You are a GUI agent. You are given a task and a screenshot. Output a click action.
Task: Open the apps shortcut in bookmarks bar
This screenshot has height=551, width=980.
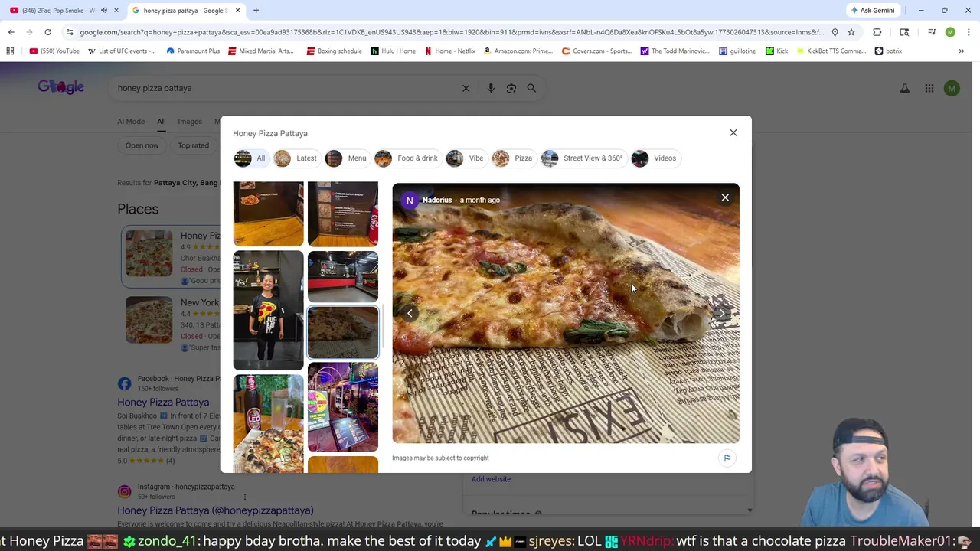tap(10, 51)
